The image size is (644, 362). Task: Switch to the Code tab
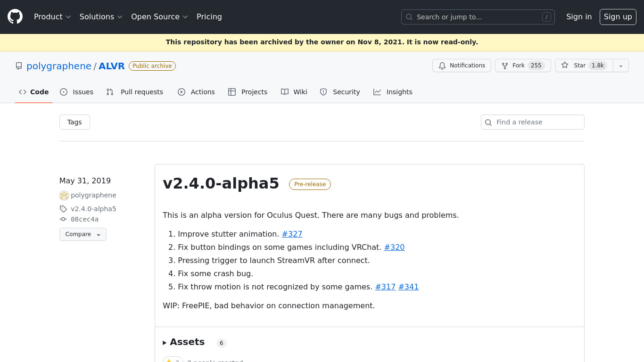tap(34, 92)
